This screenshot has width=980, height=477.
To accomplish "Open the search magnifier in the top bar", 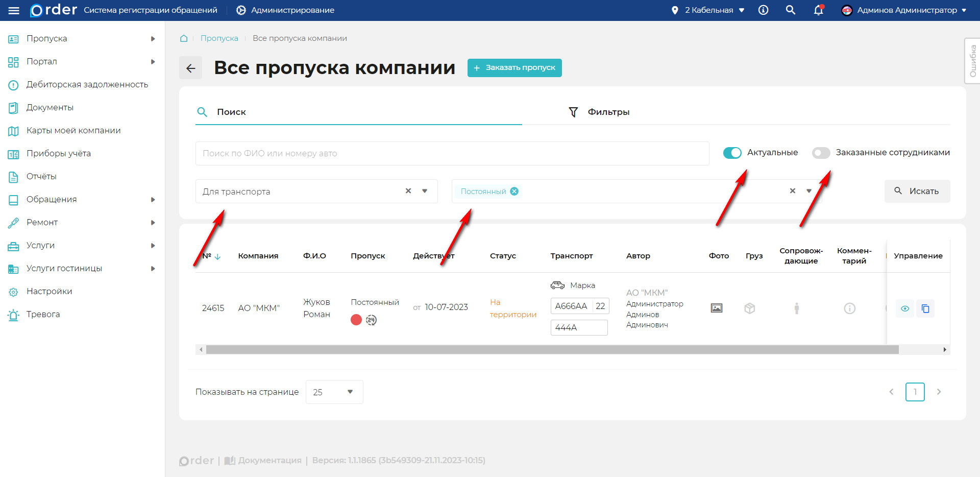I will 790,10.
